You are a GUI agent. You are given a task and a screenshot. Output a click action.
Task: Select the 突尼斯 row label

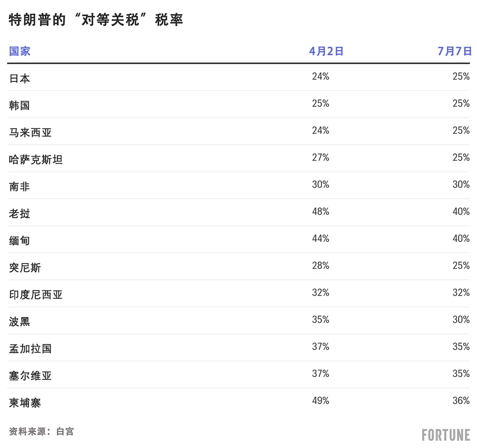pyautogui.click(x=25, y=268)
